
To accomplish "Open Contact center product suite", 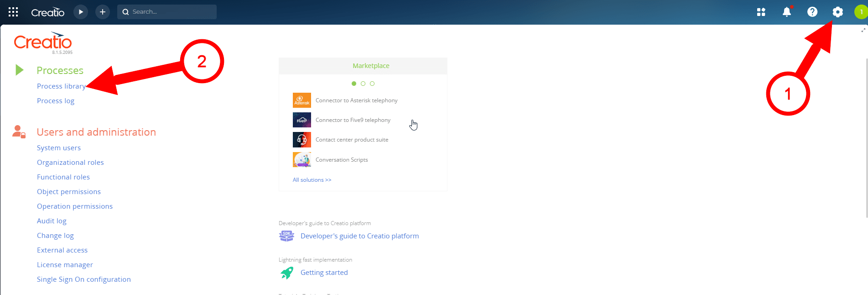I will click(x=352, y=140).
